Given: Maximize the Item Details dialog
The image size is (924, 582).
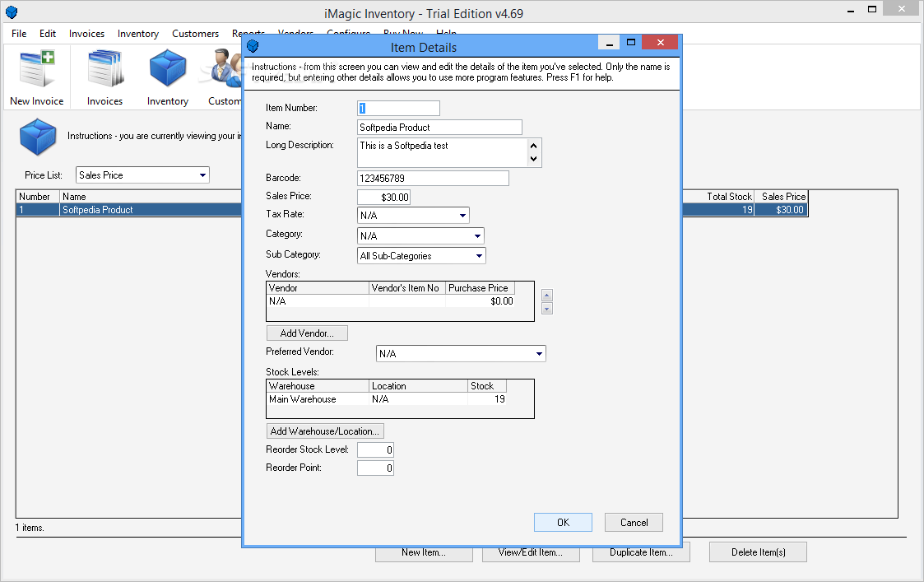Looking at the screenshot, I should tap(630, 43).
